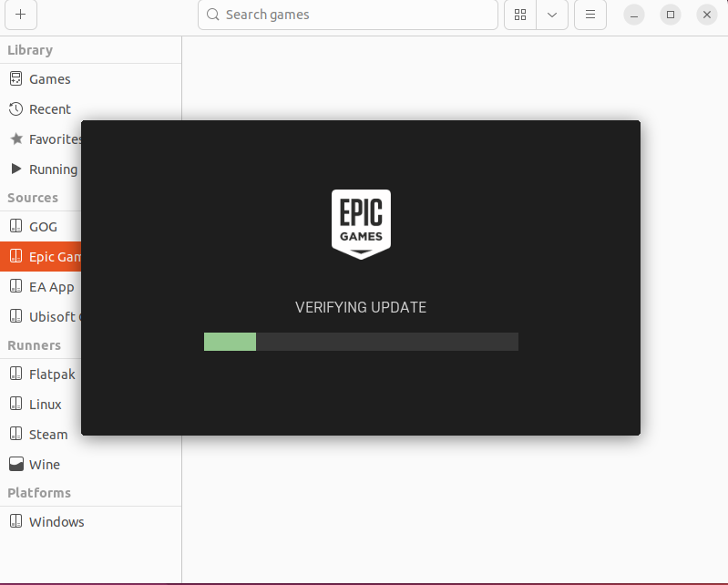This screenshot has width=728, height=585.
Task: Show Running games
Action: pos(41,169)
